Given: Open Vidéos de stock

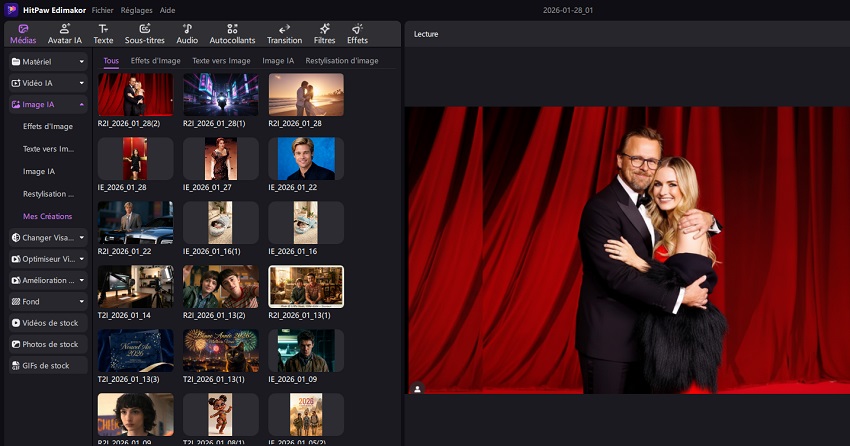Looking at the screenshot, I should (48, 323).
